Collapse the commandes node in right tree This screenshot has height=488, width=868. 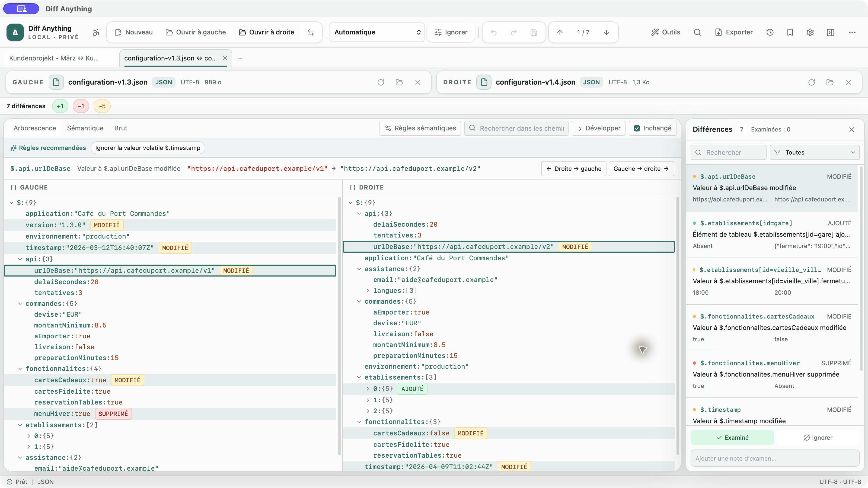[x=359, y=301]
